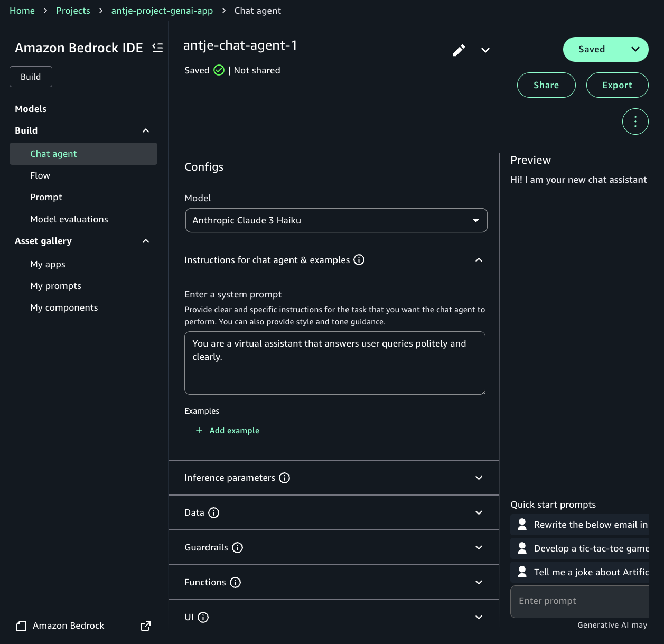Expand the Functions section
The height and width of the screenshot is (644, 664).
point(479,582)
